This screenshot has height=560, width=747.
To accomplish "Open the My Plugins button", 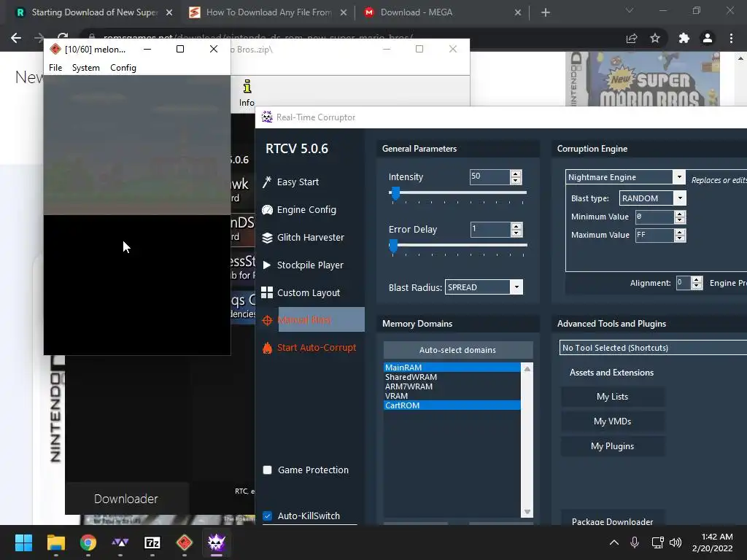I will [x=612, y=446].
